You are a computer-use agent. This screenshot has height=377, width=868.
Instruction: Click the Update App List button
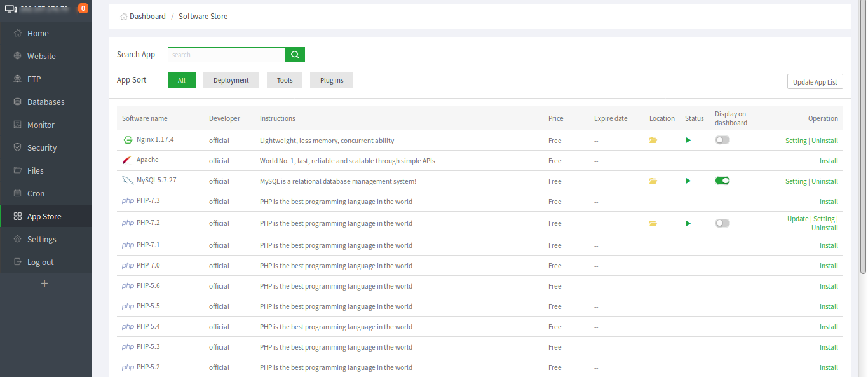815,81
